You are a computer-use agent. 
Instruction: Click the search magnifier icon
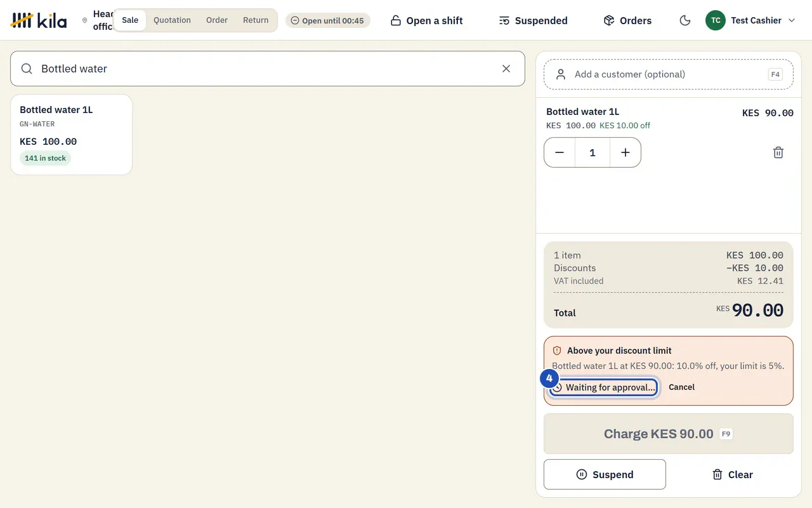(x=27, y=69)
